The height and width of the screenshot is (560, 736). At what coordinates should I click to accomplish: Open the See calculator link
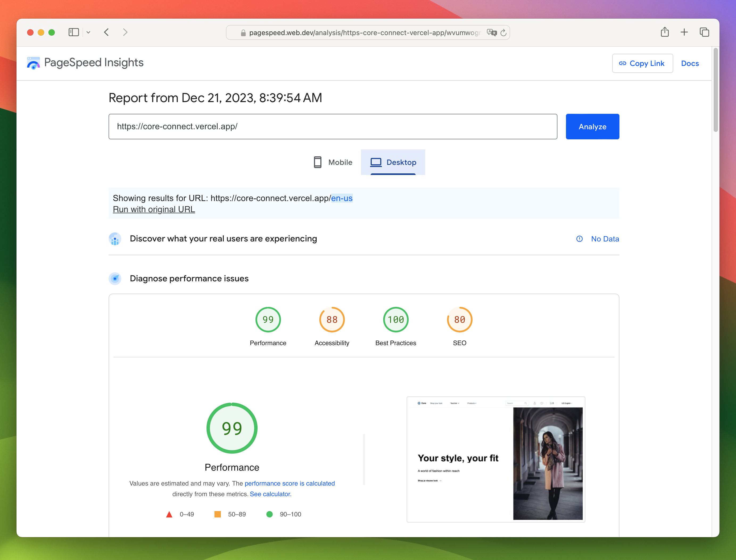[270, 494]
